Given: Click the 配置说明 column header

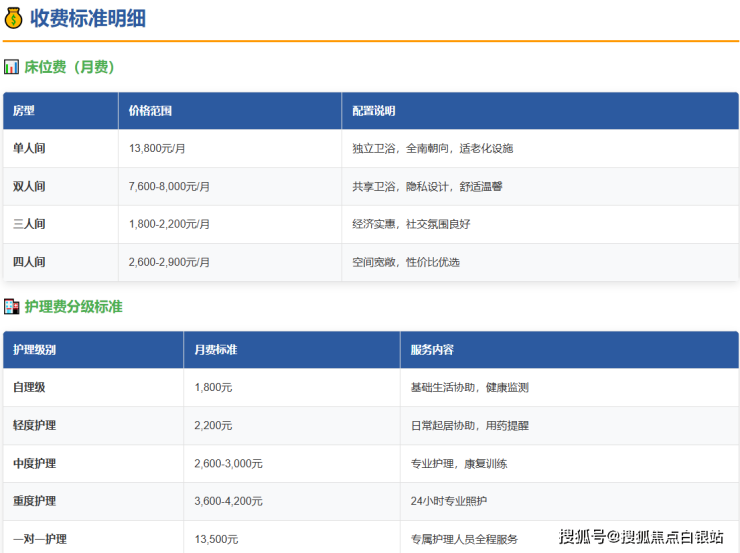Looking at the screenshot, I should click(x=373, y=111).
